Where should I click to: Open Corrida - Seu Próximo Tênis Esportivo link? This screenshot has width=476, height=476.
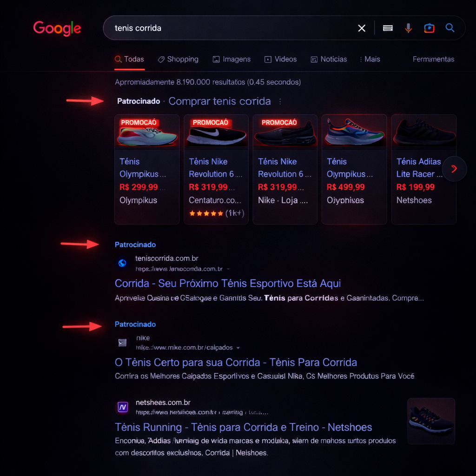pos(228,283)
